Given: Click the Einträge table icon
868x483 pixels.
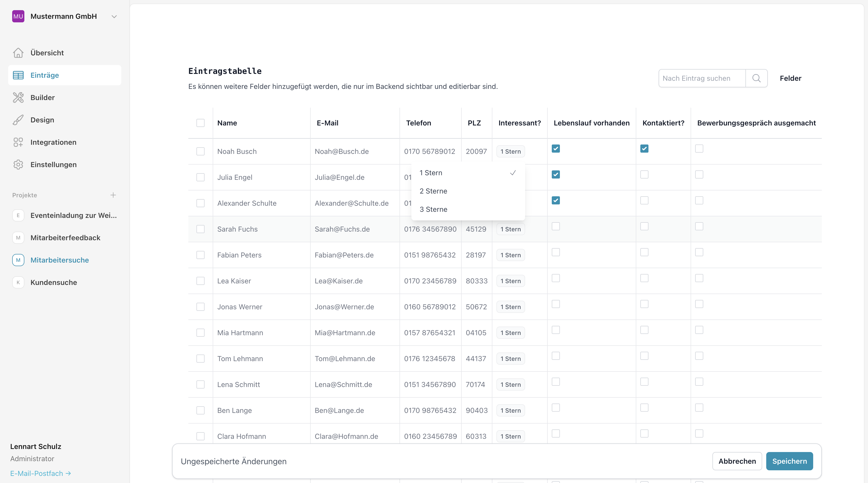Looking at the screenshot, I should [x=18, y=75].
